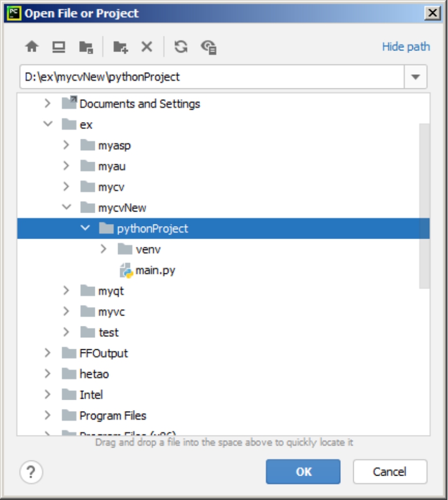This screenshot has width=448, height=500.
Task: Collapse the pythonProject folder
Action: click(85, 228)
